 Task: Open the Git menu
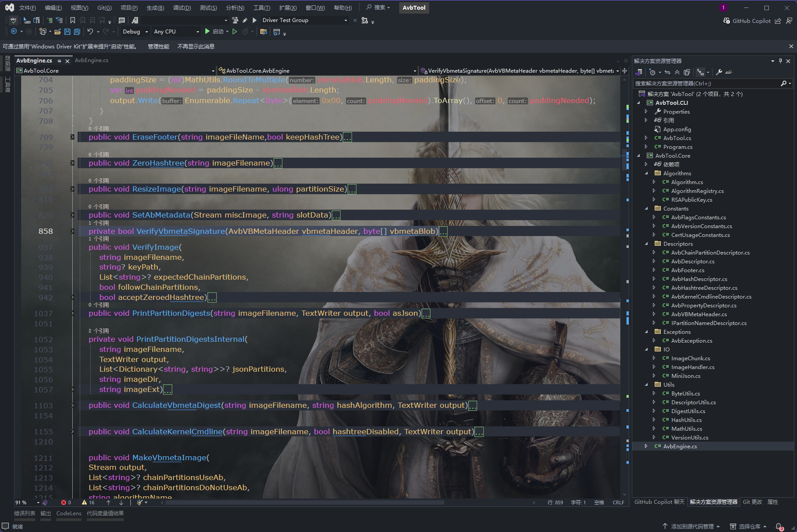(x=104, y=7)
